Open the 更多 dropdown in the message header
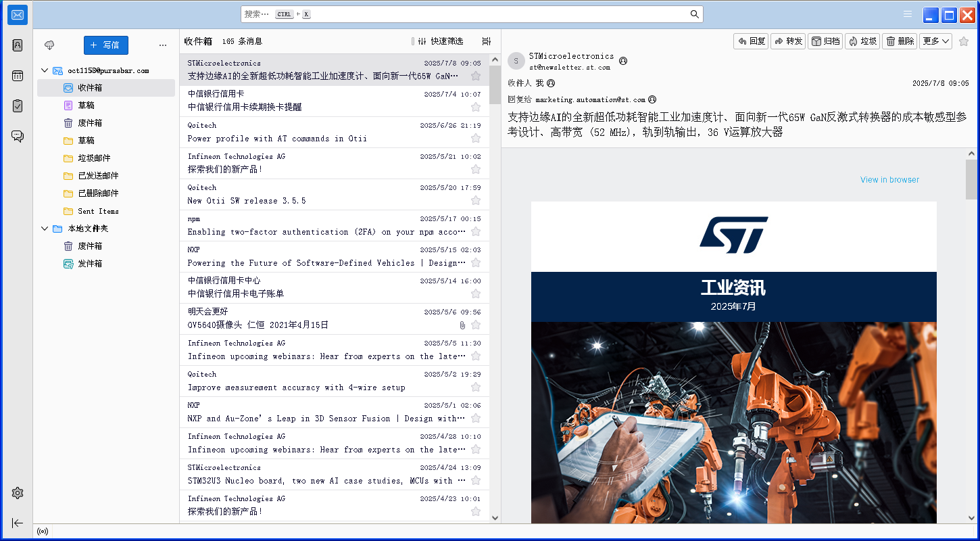Viewport: 980px width, 541px height. coord(936,41)
